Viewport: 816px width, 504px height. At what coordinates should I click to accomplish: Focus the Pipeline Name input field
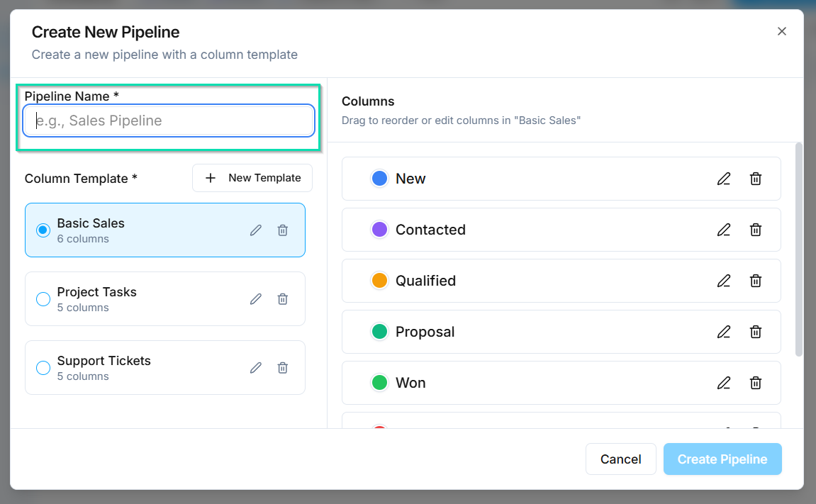point(169,121)
